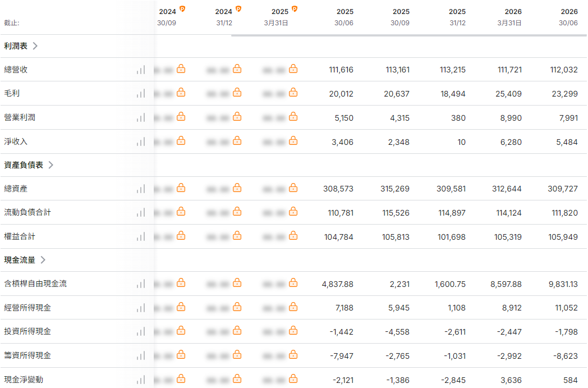Open the 現金流量 heading link
The width and height of the screenshot is (588, 388).
(x=20, y=259)
